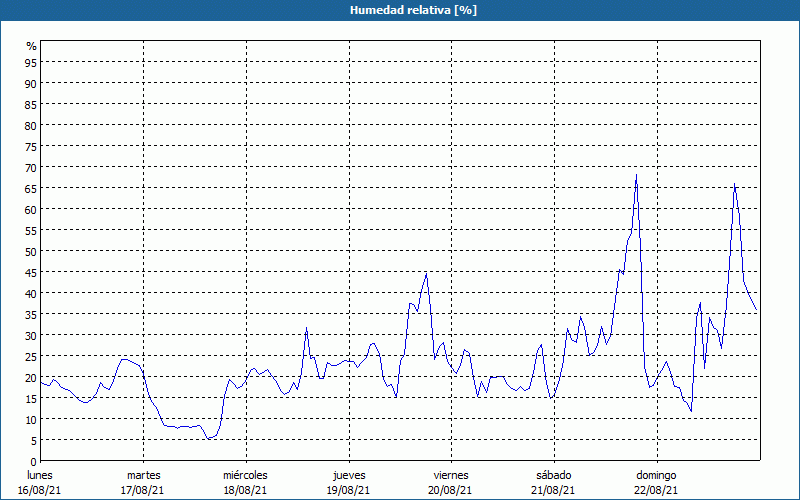This screenshot has height=500, width=800.
Task: Click the 50 value on the y-axis
Action: [x=31, y=251]
